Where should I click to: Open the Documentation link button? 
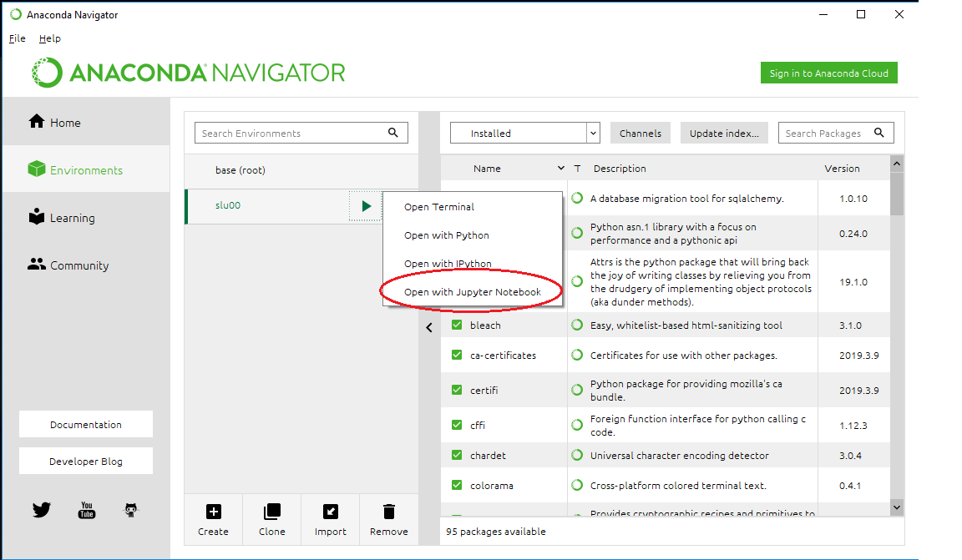coord(86,425)
